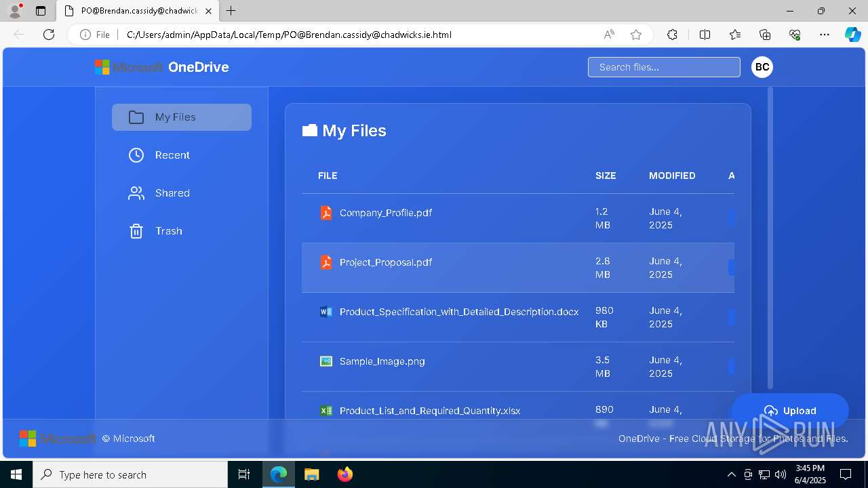Select the PO@Brendan.cassidy browser tab
Viewport: 868px width, 488px height.
point(138,11)
